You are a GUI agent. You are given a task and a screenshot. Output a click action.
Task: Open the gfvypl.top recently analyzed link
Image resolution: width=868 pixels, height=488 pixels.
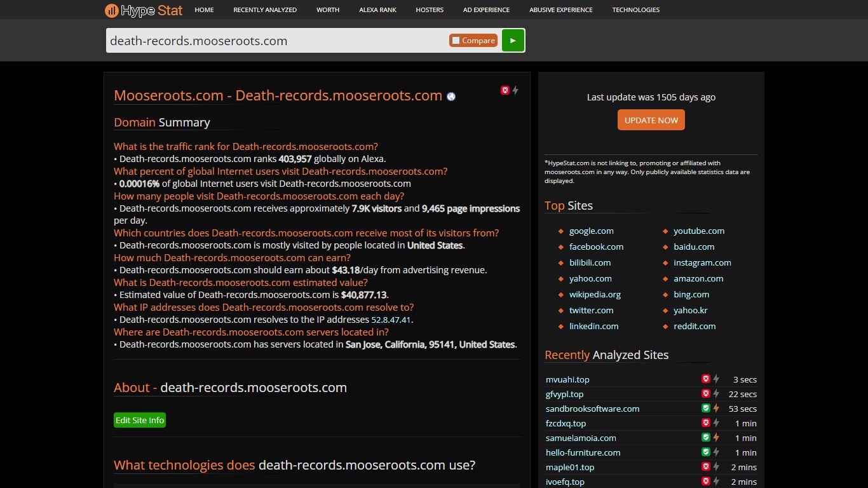click(564, 394)
